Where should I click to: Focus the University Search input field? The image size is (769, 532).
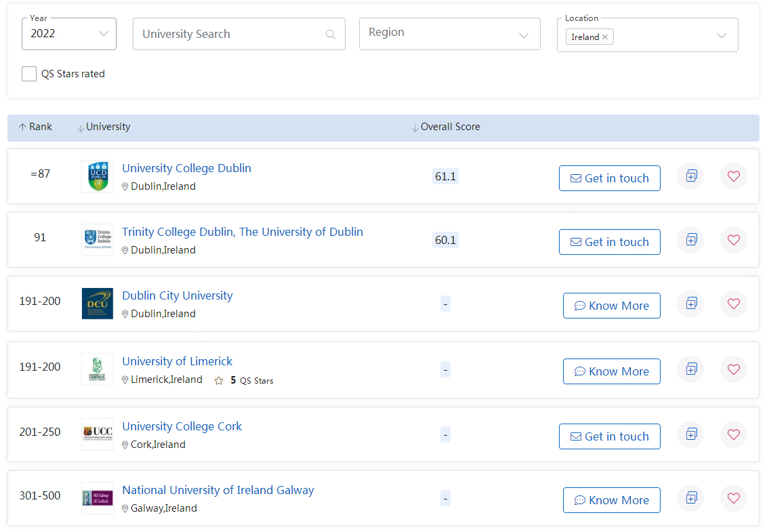230,35
